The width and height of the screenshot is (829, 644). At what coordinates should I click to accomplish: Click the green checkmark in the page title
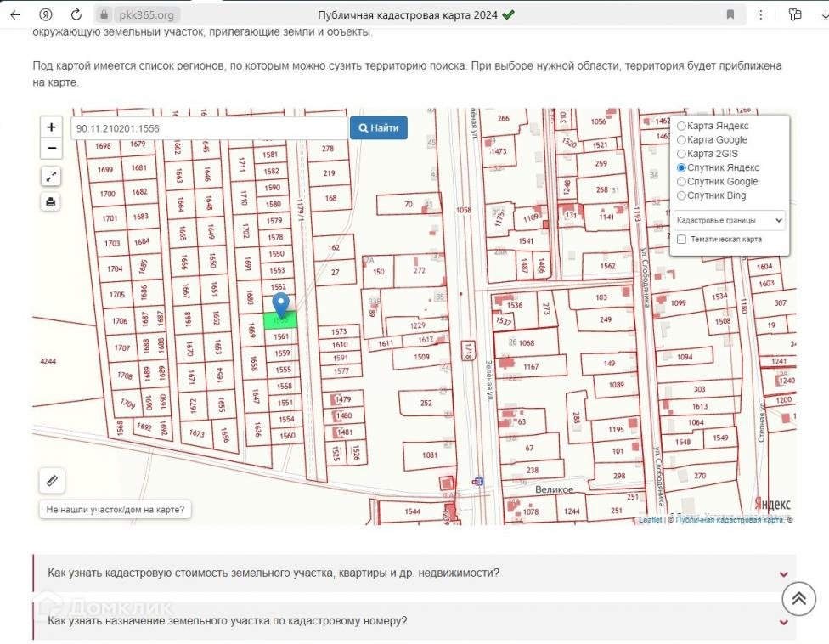tap(508, 14)
